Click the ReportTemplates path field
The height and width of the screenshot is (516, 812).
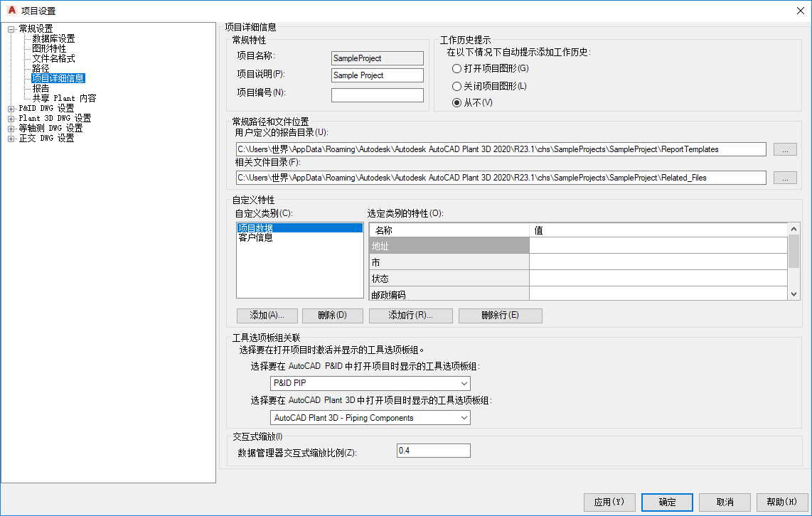point(501,149)
